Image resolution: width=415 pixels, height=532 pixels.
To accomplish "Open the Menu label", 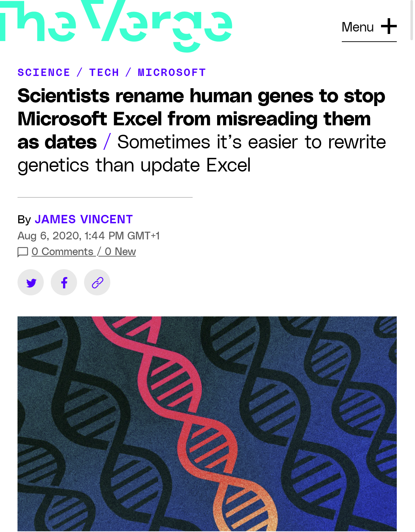I will click(358, 27).
